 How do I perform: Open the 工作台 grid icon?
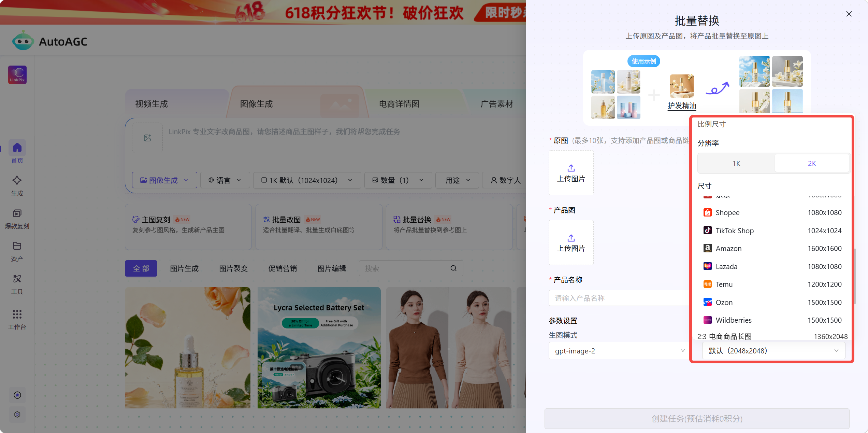[x=17, y=314]
